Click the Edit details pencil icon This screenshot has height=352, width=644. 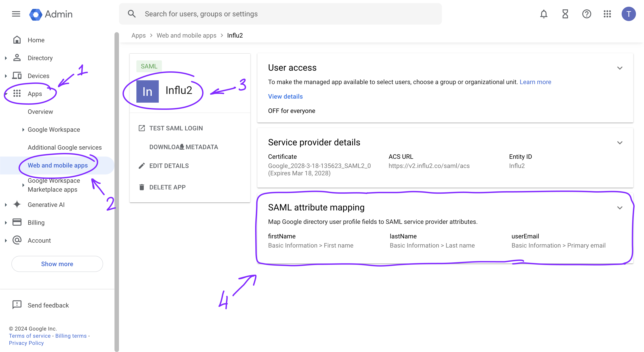point(142,166)
